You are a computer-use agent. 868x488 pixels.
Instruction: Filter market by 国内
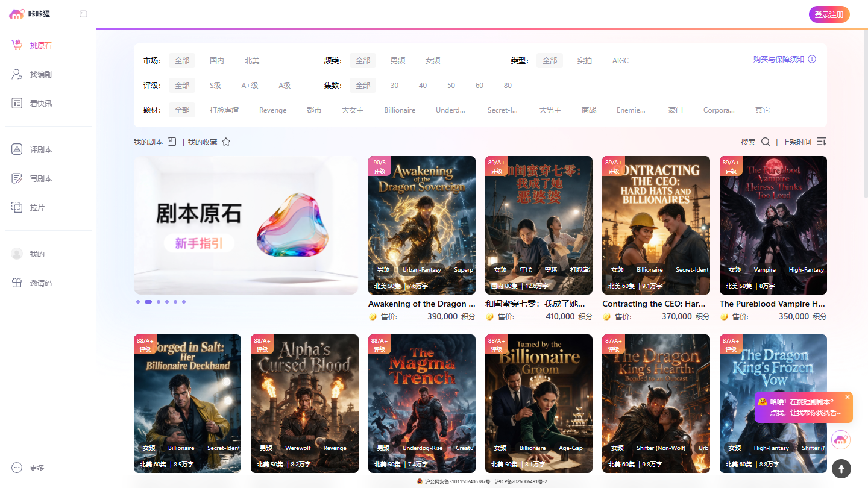click(x=217, y=60)
